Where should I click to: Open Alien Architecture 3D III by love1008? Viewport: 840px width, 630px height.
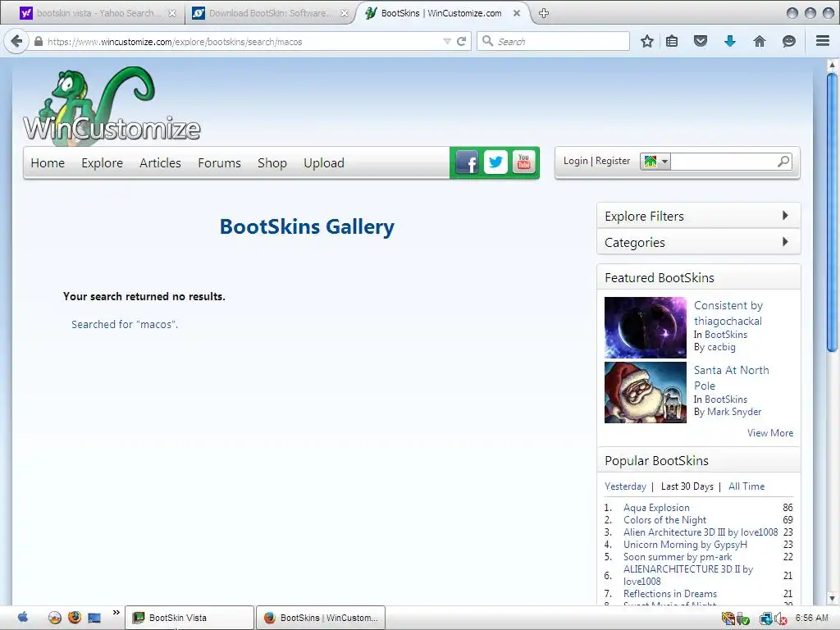tap(701, 532)
